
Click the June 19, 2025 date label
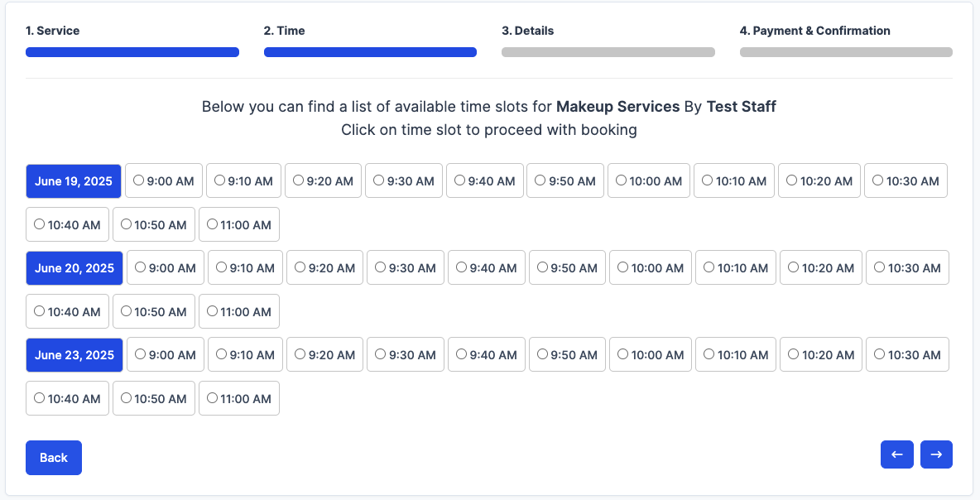pos(74,180)
